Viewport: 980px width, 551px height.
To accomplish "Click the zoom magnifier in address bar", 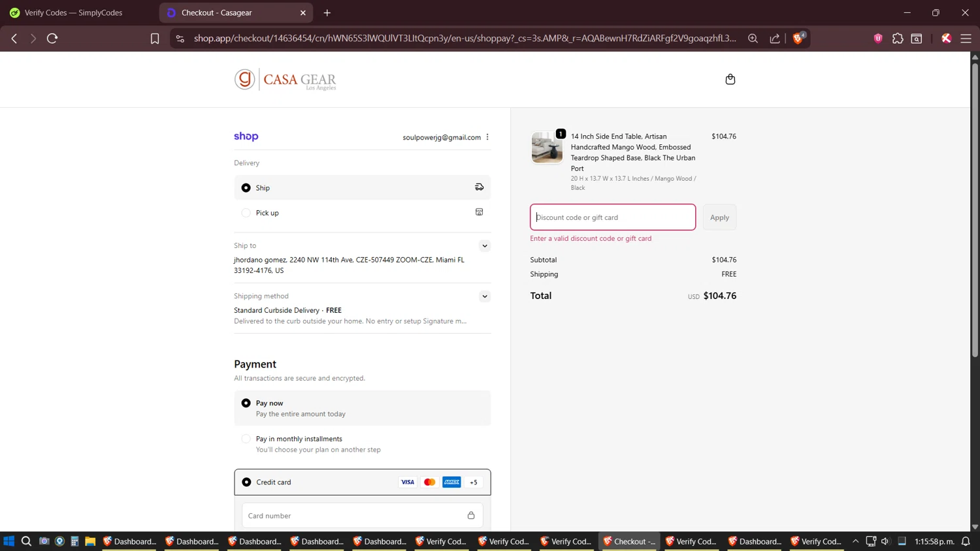I will click(753, 39).
